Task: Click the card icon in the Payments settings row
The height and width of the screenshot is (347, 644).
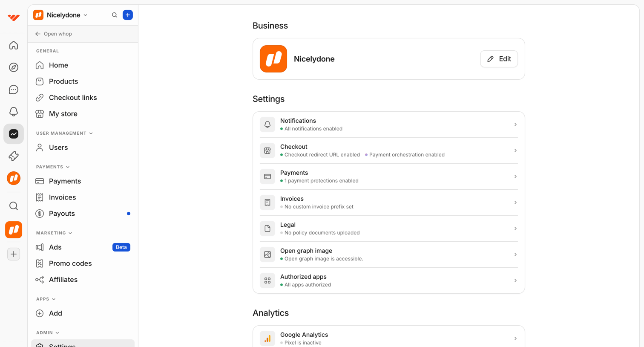Action: click(x=267, y=176)
